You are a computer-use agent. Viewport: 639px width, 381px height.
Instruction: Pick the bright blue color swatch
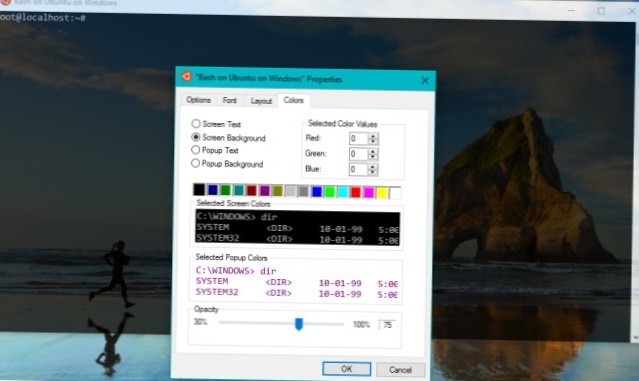(x=317, y=192)
